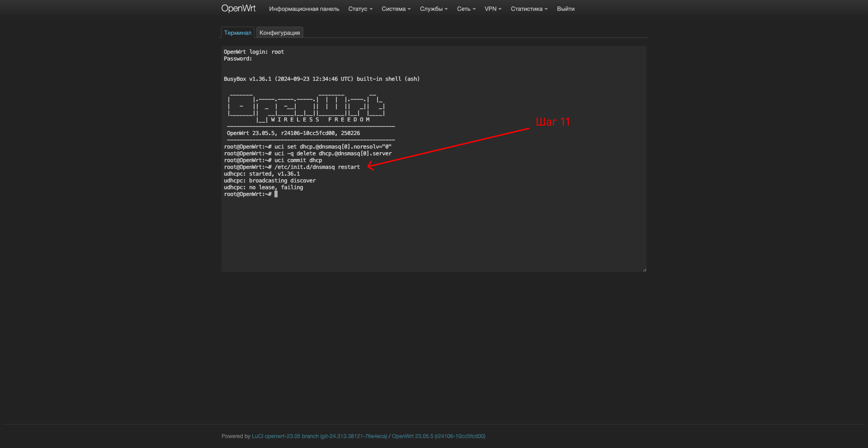The width and height of the screenshot is (868, 448).
Task: Click the OpenWrt logo
Action: point(238,9)
